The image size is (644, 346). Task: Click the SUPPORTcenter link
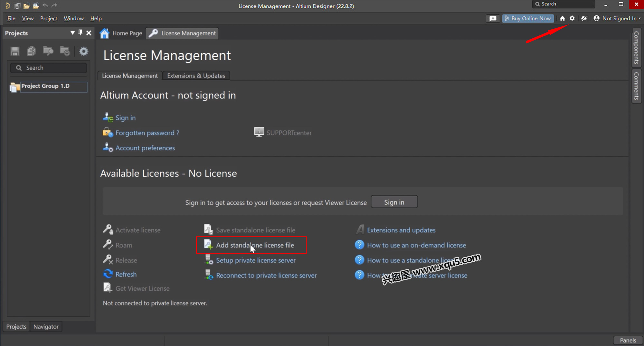click(x=289, y=133)
